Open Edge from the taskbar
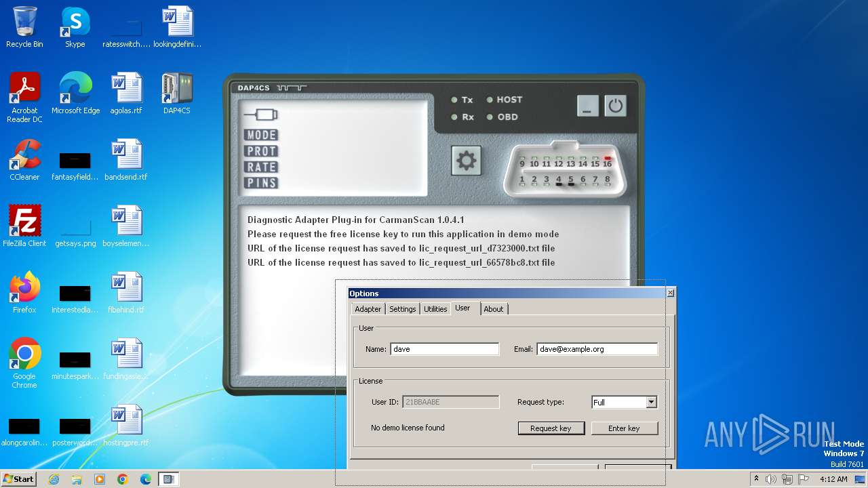 click(146, 479)
